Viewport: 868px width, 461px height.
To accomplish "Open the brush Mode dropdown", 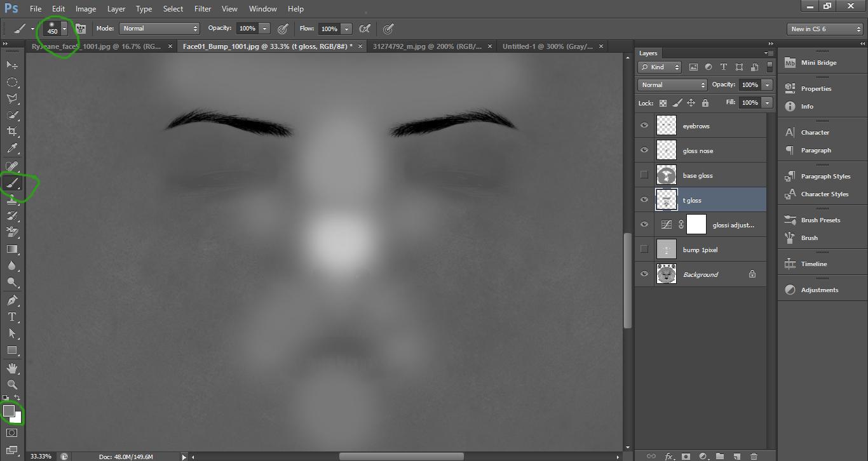I will click(159, 29).
